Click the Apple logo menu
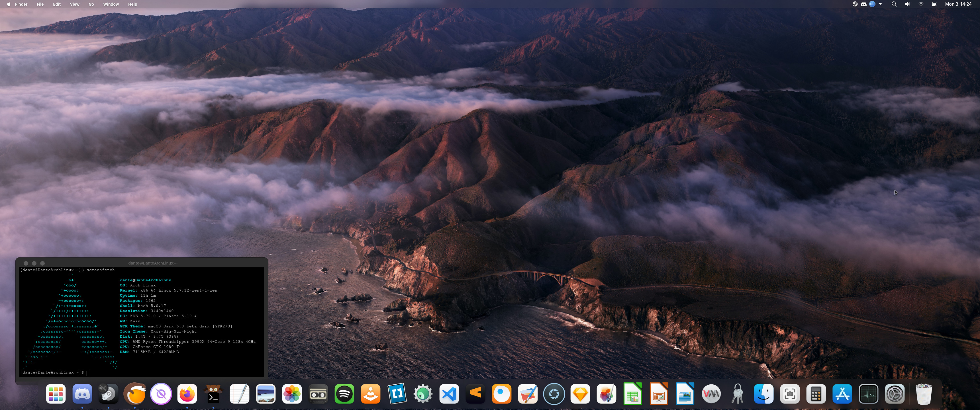Viewport: 980px width, 410px height. tap(8, 4)
